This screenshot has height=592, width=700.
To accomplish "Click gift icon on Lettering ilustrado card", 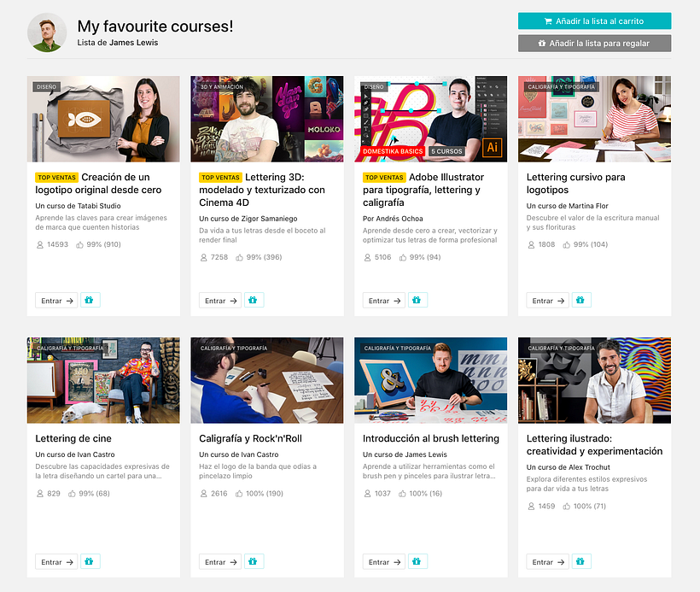I will [x=580, y=561].
